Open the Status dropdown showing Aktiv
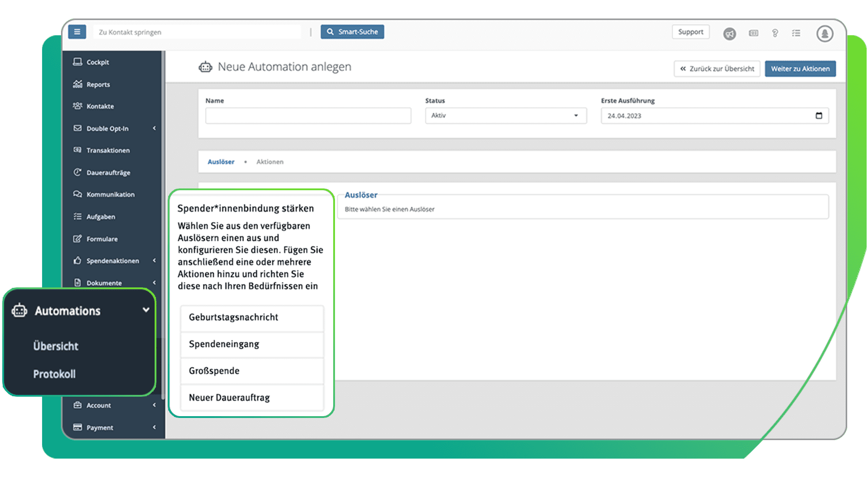This screenshot has height=488, width=868. [505, 116]
